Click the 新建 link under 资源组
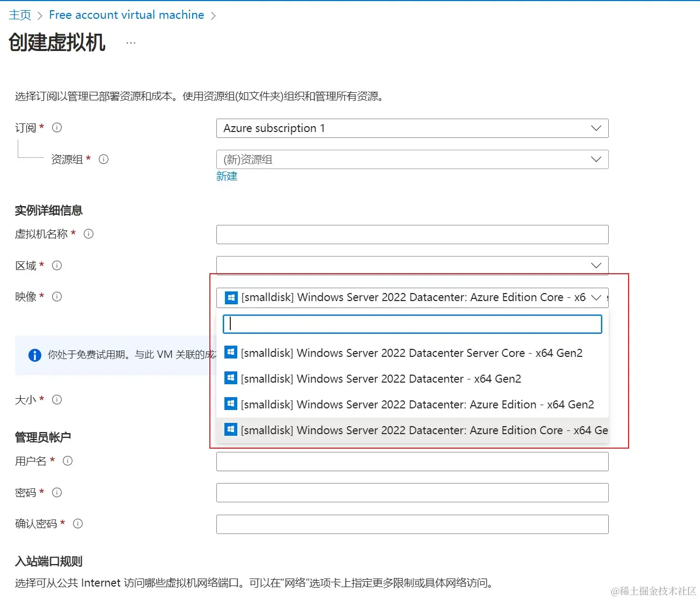The image size is (700, 600). [x=227, y=176]
